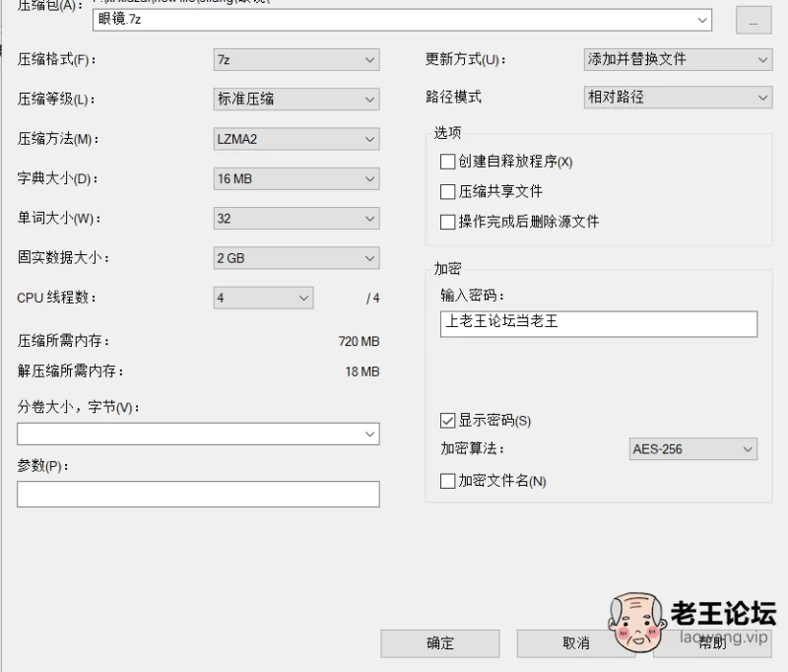Open the 压缩格式 7z dropdown

tap(296, 60)
